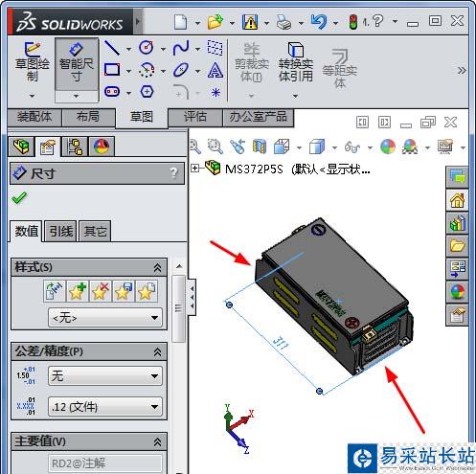Open the FeatureManager design tree tab
The width and height of the screenshot is (476, 474).
coord(21,147)
